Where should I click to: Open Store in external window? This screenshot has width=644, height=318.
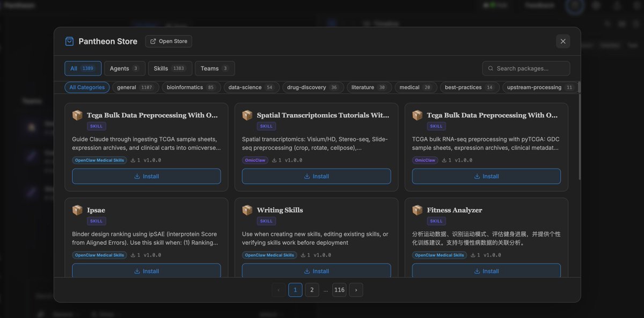point(169,41)
